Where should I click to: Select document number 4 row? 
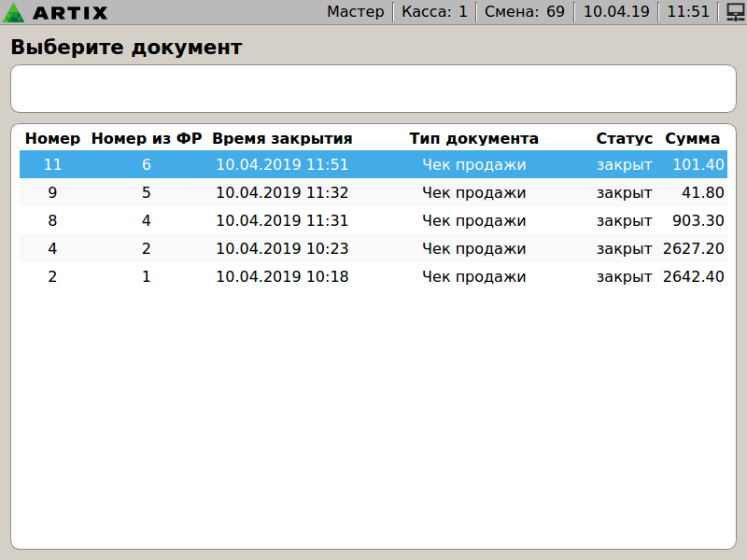point(373,249)
